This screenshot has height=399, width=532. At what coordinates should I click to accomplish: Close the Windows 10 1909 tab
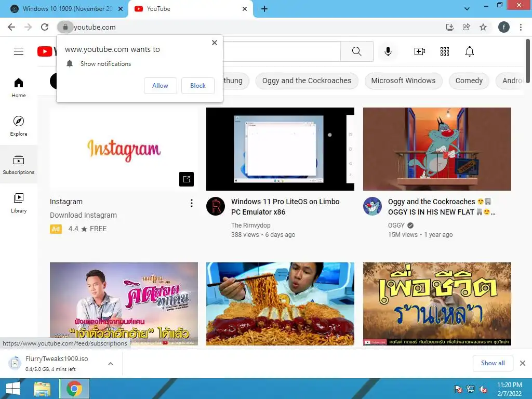click(x=120, y=9)
